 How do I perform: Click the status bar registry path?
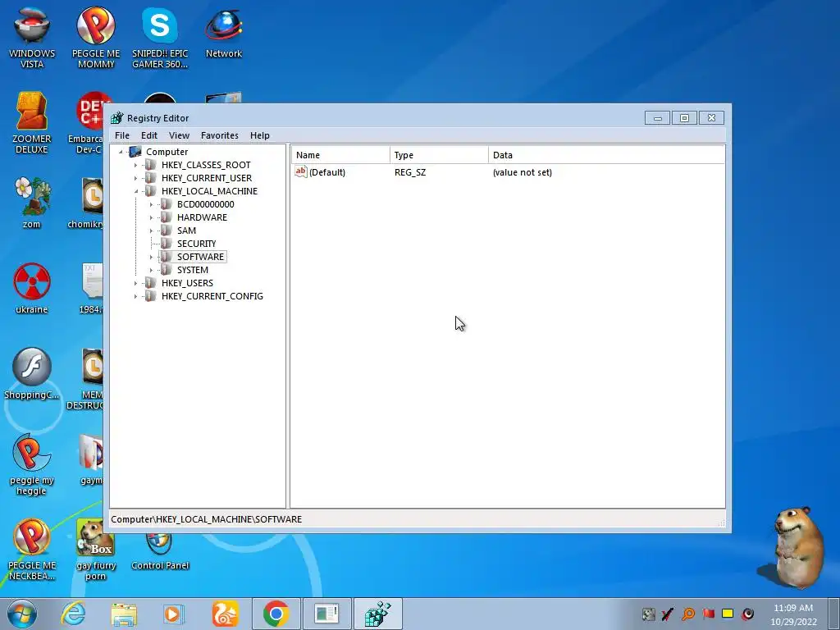click(x=206, y=519)
